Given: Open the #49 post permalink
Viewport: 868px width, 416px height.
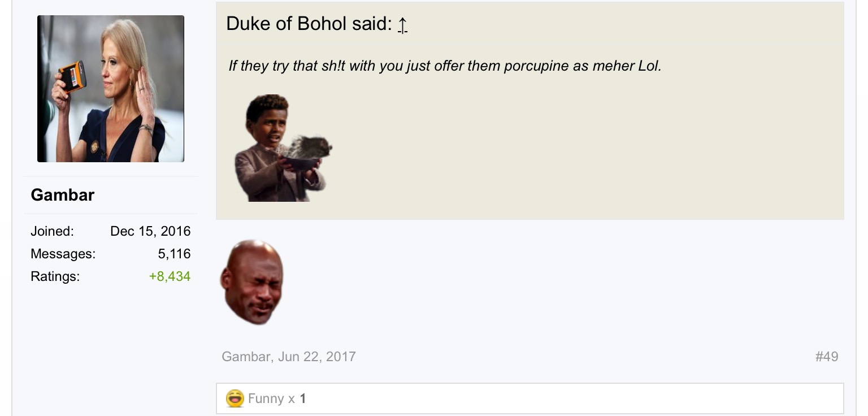Looking at the screenshot, I should [x=827, y=357].
